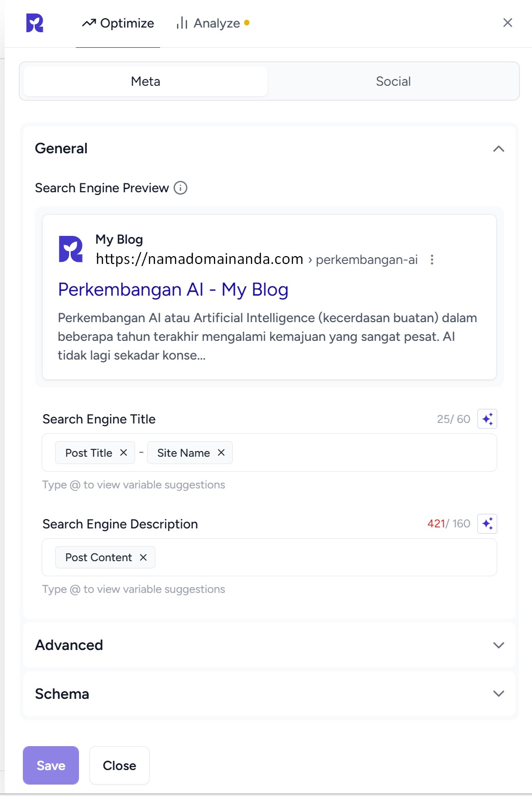Remove the Post Title variable tag

click(x=124, y=453)
